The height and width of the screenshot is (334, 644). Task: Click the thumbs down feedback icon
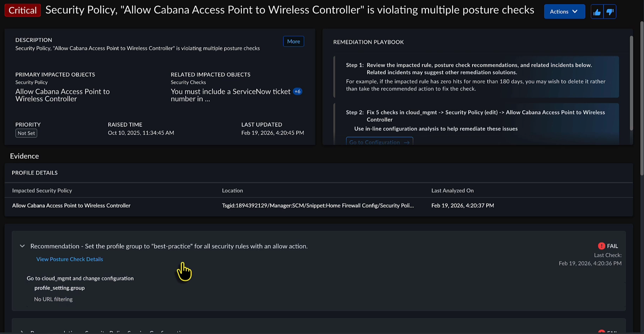point(610,12)
